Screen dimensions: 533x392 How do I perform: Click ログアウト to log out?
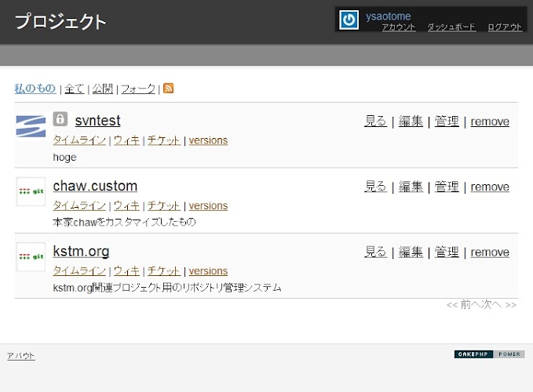coord(505,27)
